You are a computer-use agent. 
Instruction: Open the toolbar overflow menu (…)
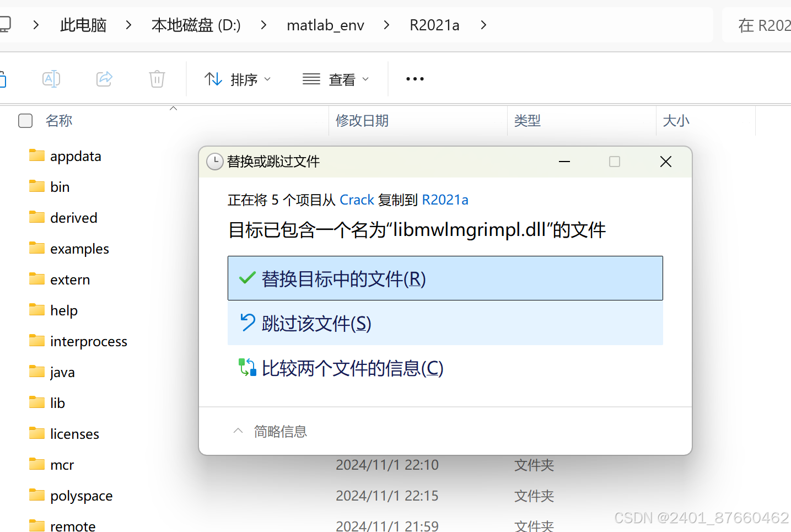pyautogui.click(x=414, y=79)
